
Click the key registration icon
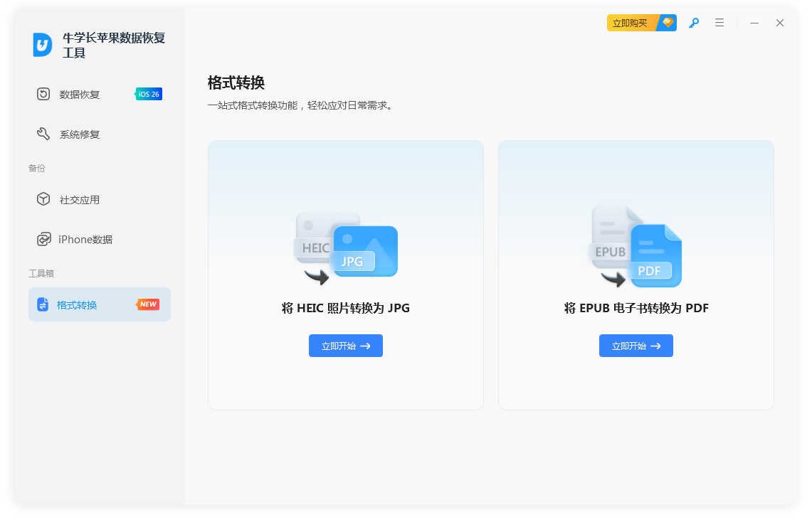click(693, 23)
